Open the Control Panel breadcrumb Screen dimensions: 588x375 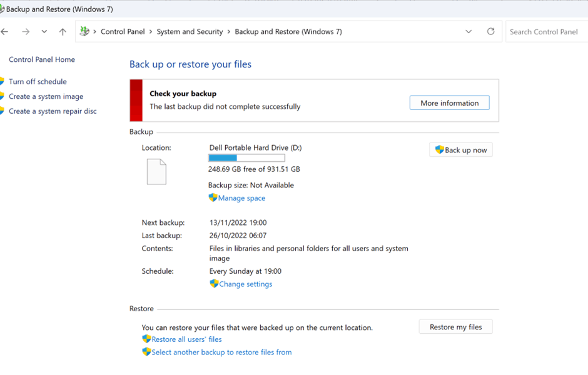pyautogui.click(x=123, y=32)
